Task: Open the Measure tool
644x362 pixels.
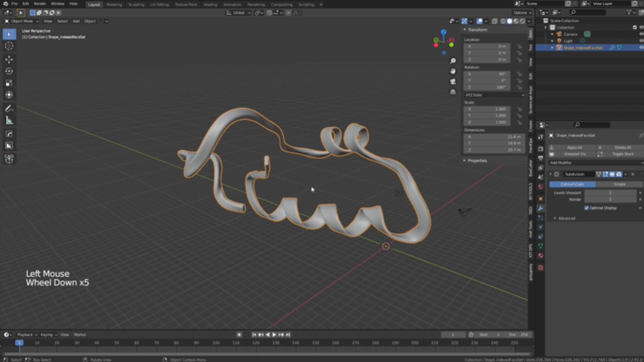Action: [9, 120]
